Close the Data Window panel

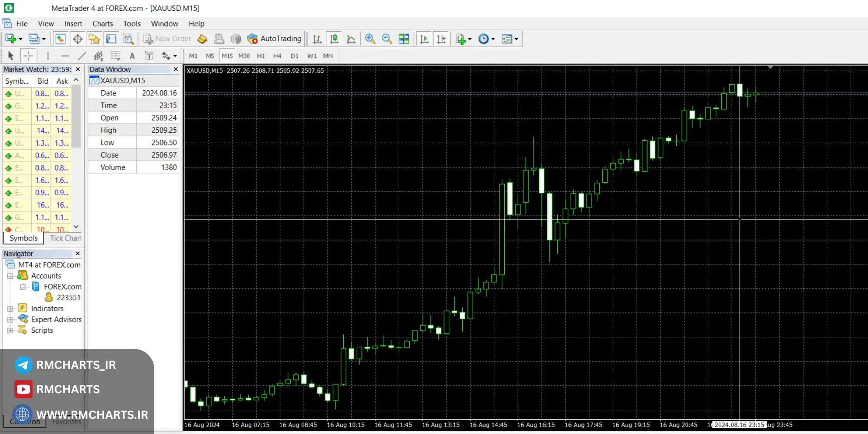coord(176,69)
